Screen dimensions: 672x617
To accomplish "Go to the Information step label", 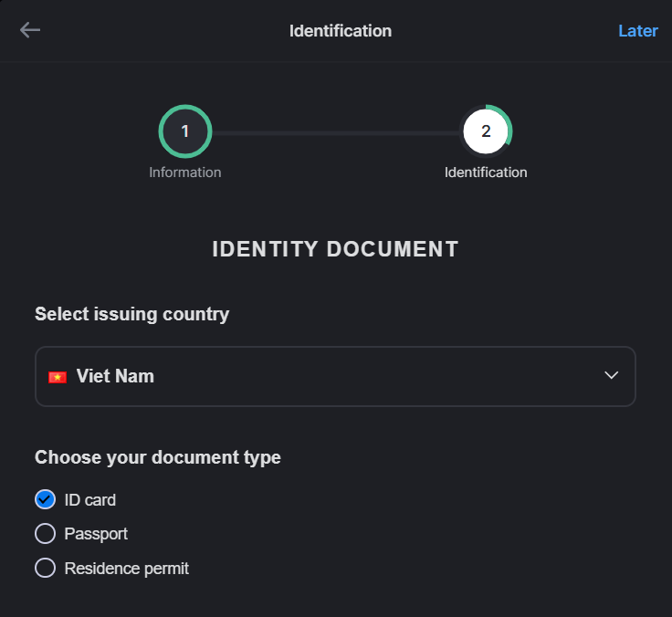I will (x=185, y=173).
